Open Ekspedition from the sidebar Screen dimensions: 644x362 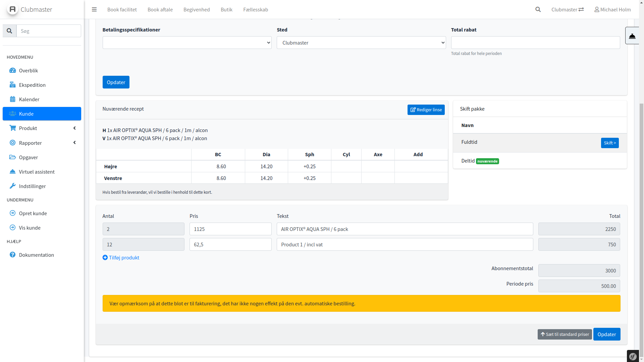(x=32, y=85)
